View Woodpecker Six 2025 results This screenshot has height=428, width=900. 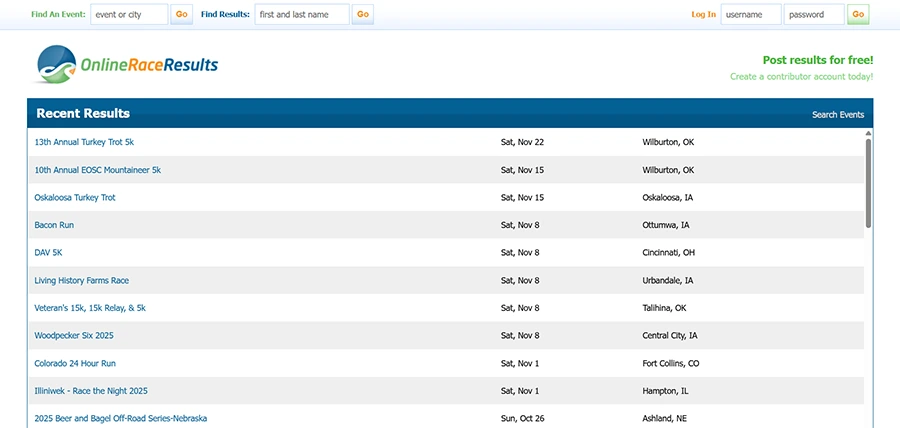click(74, 336)
